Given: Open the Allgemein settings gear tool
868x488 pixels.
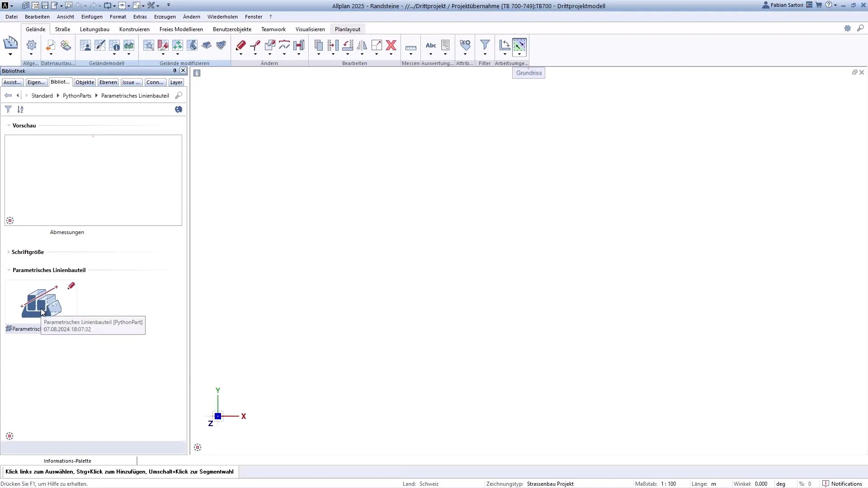Looking at the screenshot, I should 31,45.
